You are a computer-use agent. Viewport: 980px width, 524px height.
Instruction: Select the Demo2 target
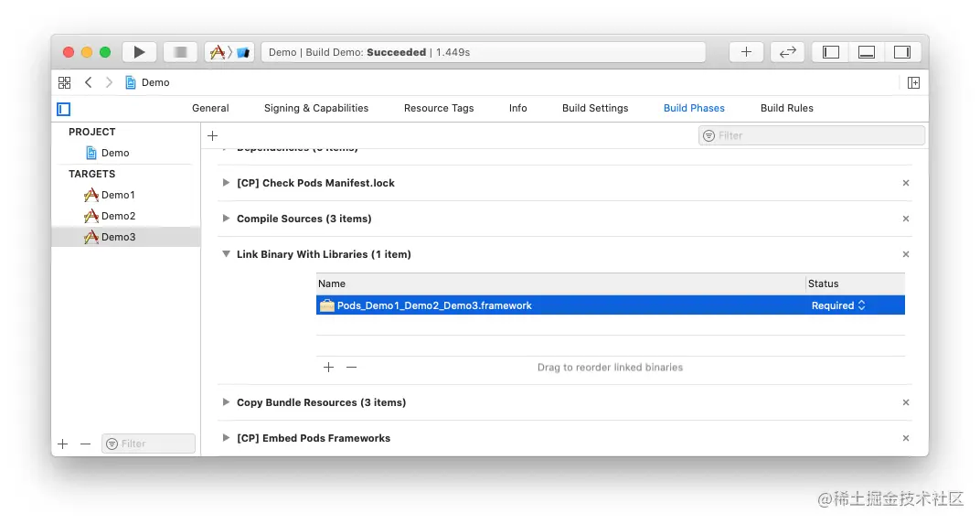[x=118, y=216]
